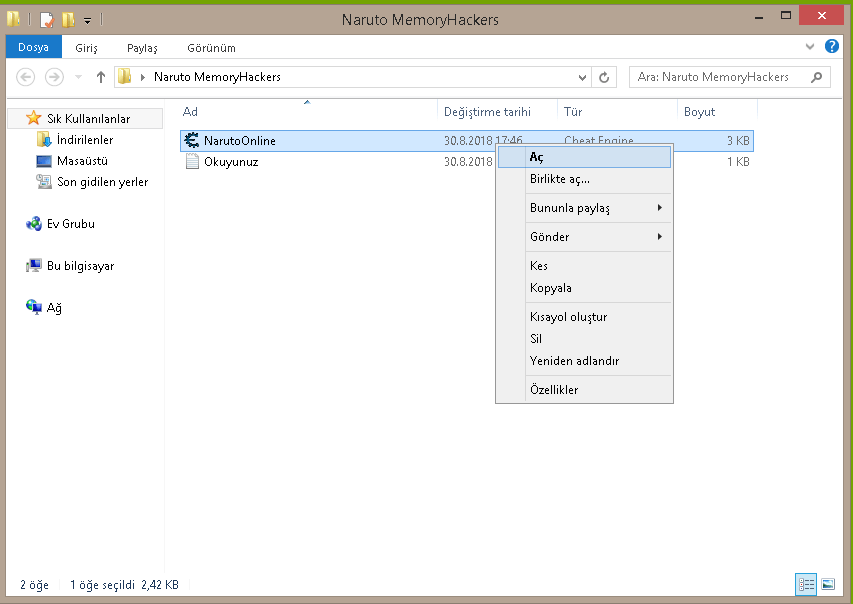This screenshot has height=604, width=853.
Task: Select Ev Grubu in navigation pane
Action: pos(71,224)
